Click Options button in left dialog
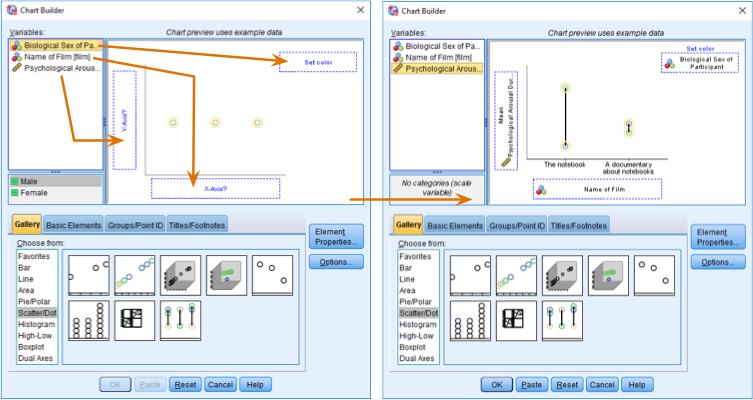The width and height of the screenshot is (753, 400). click(336, 262)
